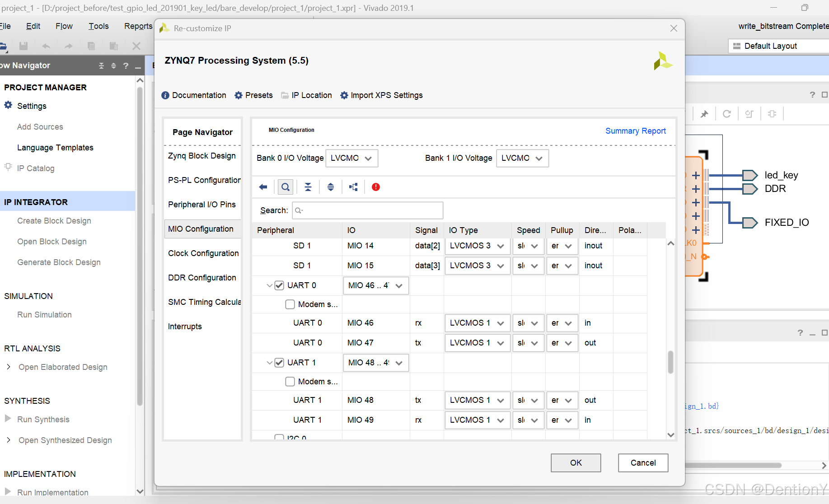Collapse all icon in Flow Navigator header
The width and height of the screenshot is (829, 504).
click(102, 66)
